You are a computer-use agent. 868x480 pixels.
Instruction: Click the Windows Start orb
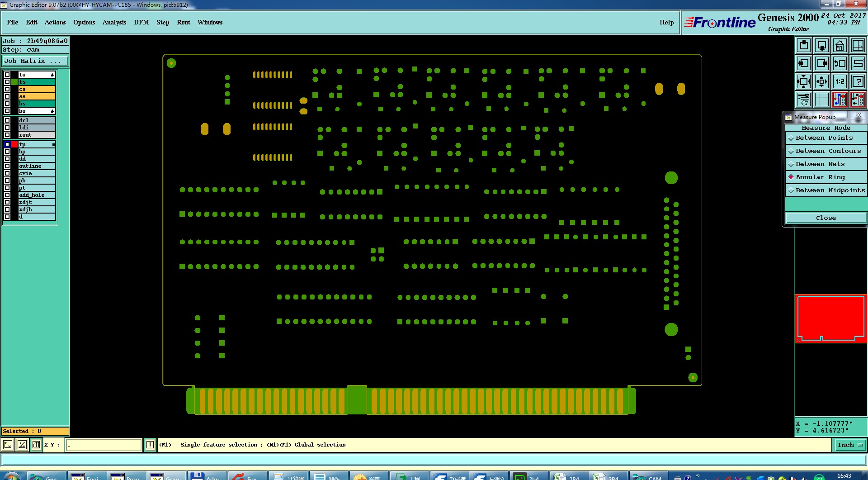click(x=11, y=476)
